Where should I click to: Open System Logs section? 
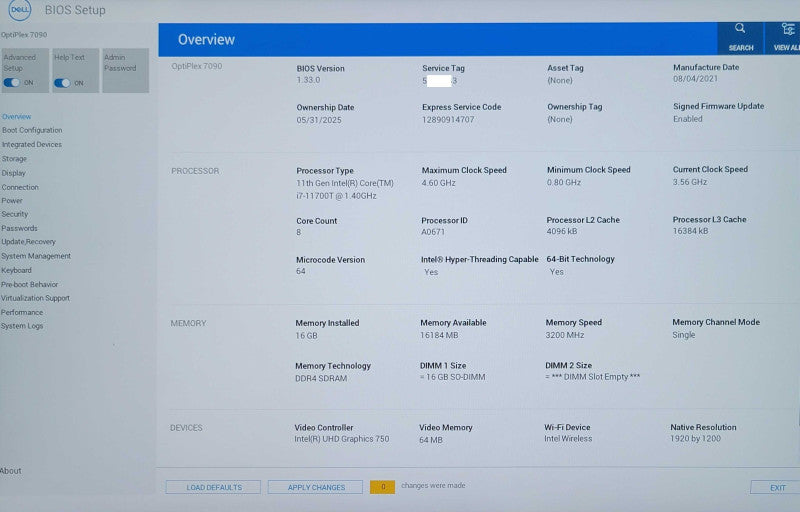point(22,326)
